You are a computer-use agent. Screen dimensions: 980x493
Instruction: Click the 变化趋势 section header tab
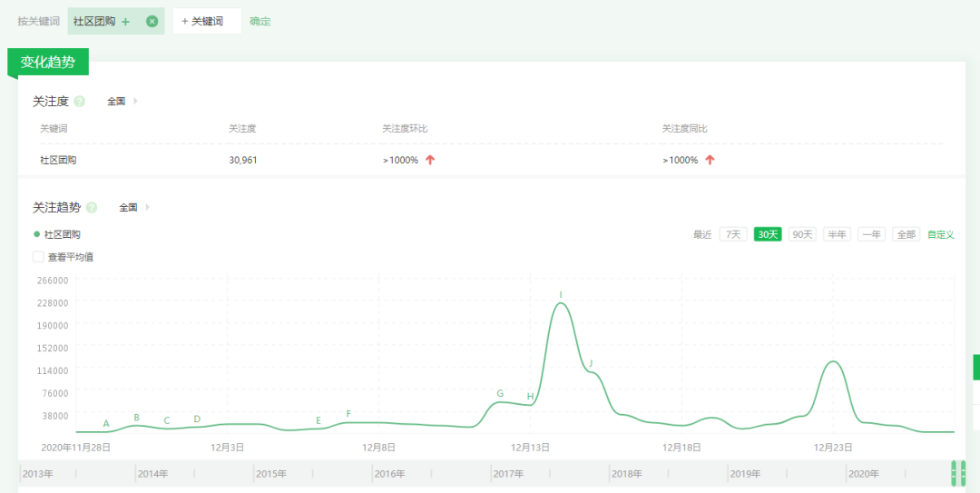tap(47, 62)
